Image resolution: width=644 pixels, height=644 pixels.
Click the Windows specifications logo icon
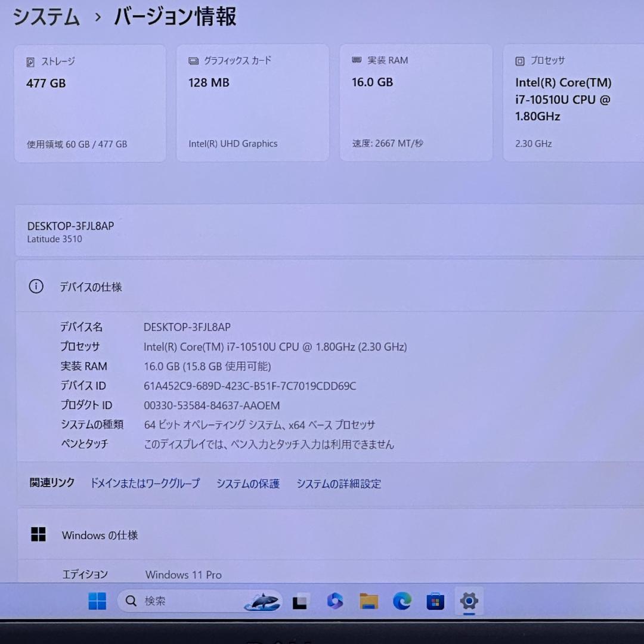39,534
